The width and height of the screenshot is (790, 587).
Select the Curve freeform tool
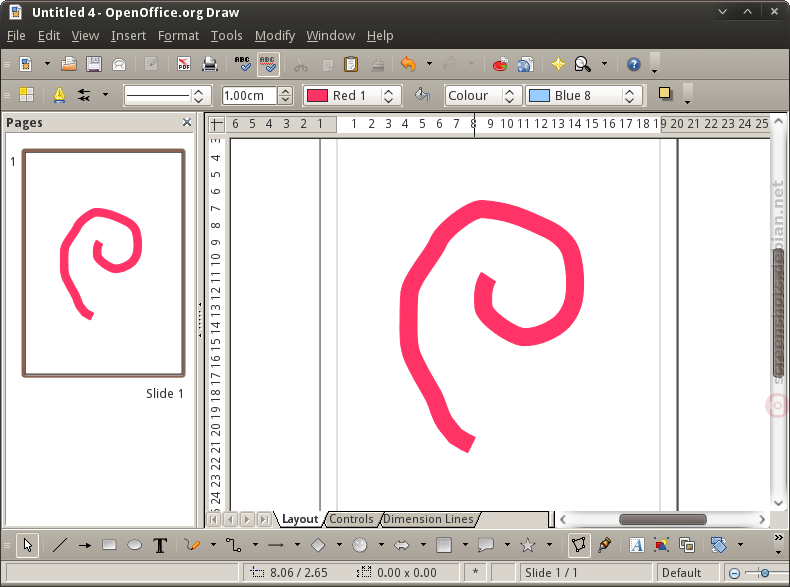(x=192, y=545)
